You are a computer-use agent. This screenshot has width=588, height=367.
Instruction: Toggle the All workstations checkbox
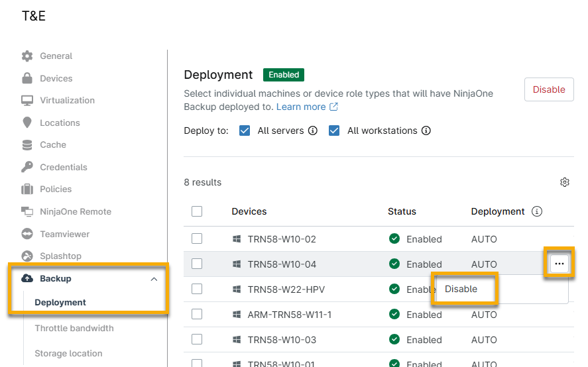335,131
